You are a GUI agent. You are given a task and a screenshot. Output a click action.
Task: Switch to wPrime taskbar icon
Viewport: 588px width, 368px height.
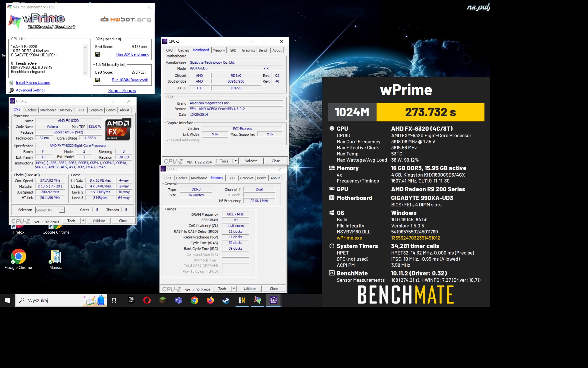[258, 300]
